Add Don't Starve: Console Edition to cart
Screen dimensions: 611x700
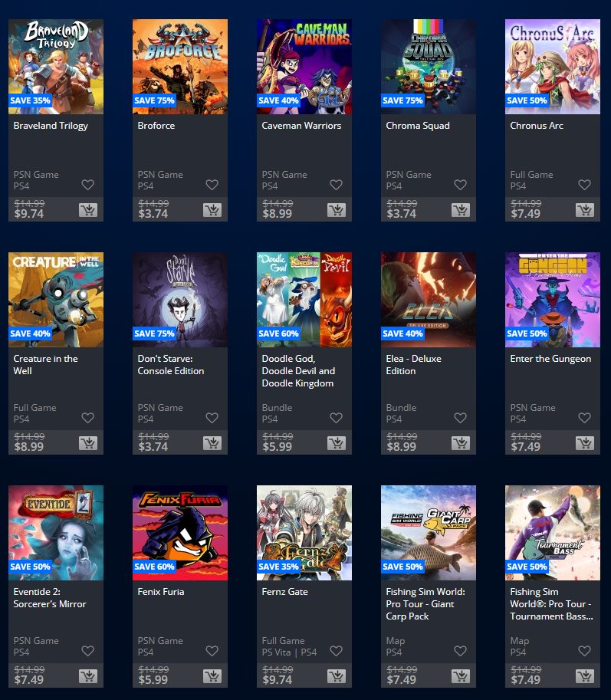click(212, 443)
